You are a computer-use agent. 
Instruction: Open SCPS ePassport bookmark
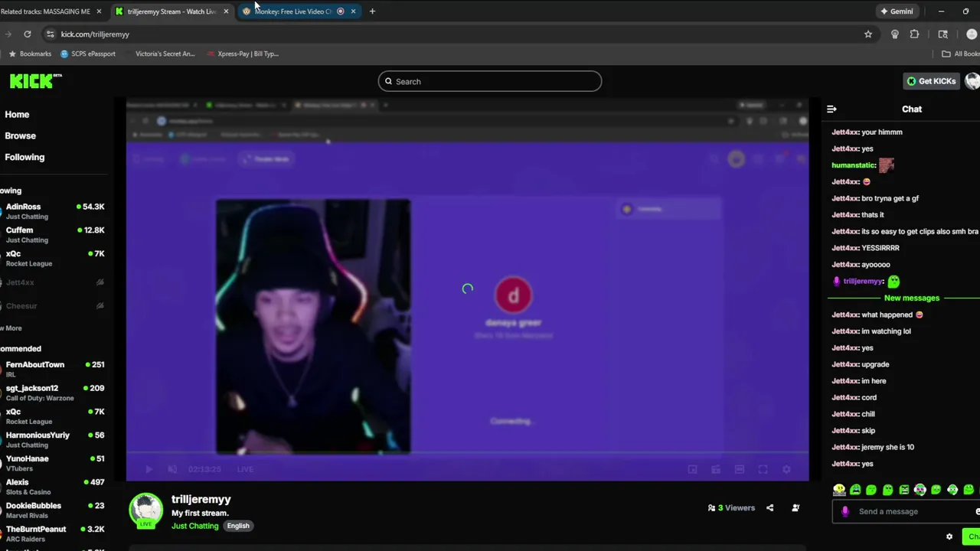87,54
